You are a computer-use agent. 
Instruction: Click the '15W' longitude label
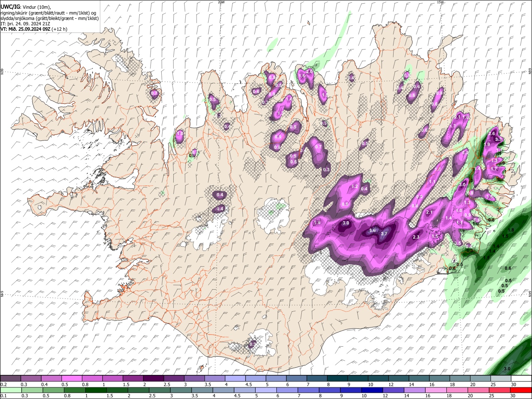point(440,2)
